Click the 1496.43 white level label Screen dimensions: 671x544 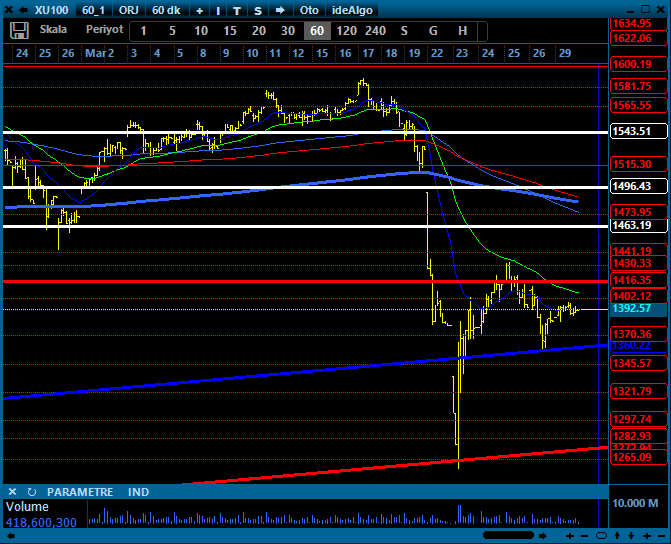(638, 186)
